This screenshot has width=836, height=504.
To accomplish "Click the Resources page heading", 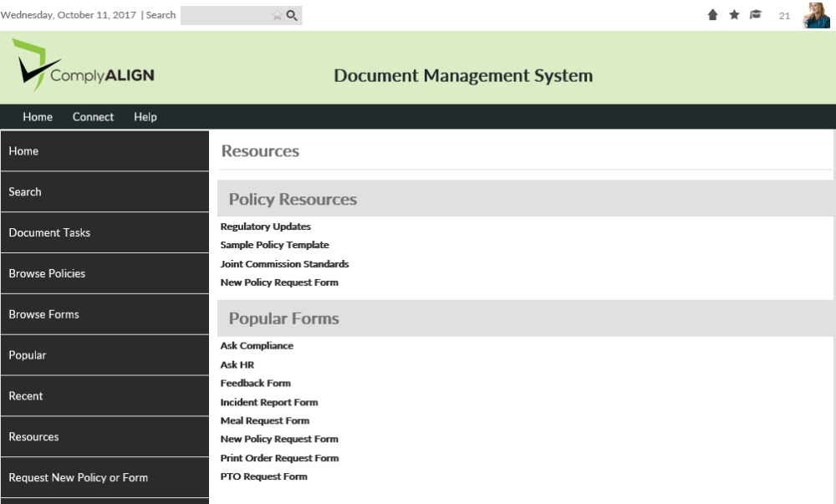I will [x=260, y=151].
